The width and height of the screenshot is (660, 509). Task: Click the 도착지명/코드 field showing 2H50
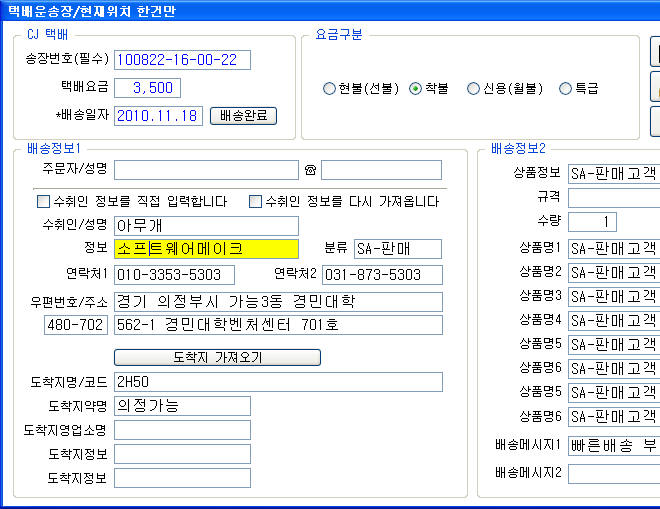pos(278,382)
